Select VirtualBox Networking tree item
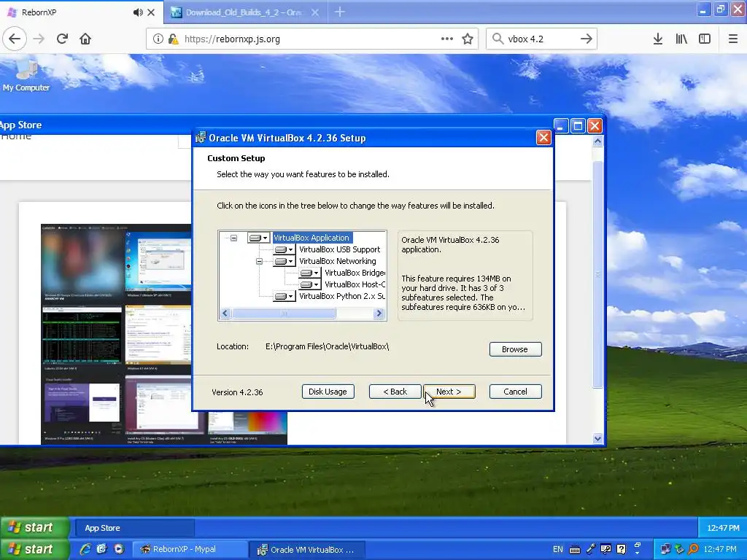This screenshot has height=560, width=747. coord(337,261)
